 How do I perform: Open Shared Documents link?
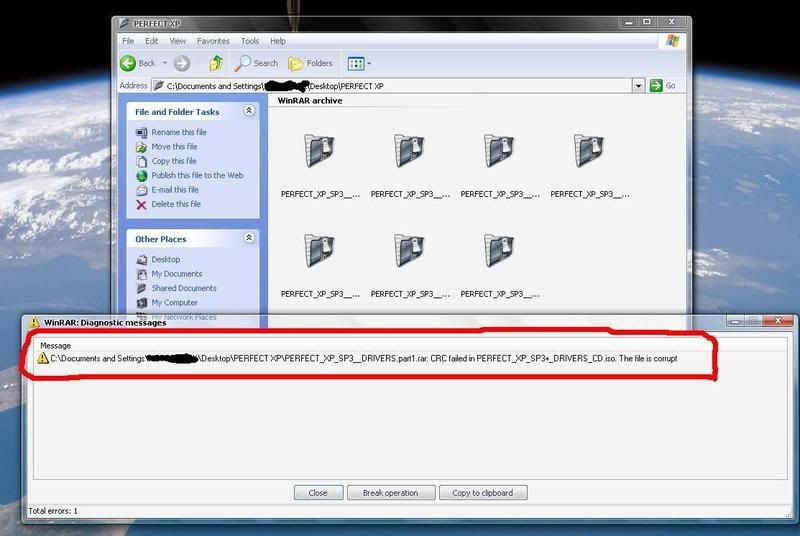[x=184, y=288]
